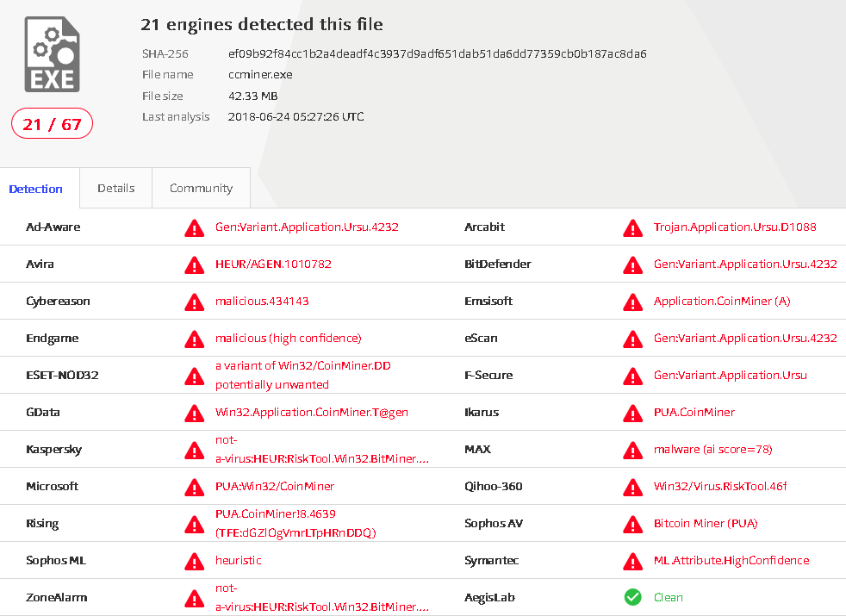
Task: Click the warning icon beside Avira
Action: [194, 264]
